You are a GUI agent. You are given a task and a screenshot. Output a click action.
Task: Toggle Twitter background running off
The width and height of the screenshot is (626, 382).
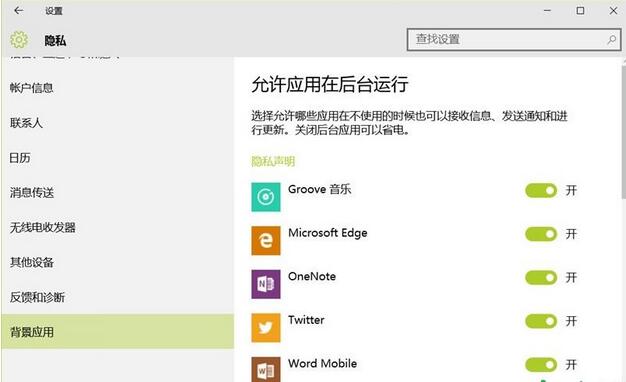541,321
